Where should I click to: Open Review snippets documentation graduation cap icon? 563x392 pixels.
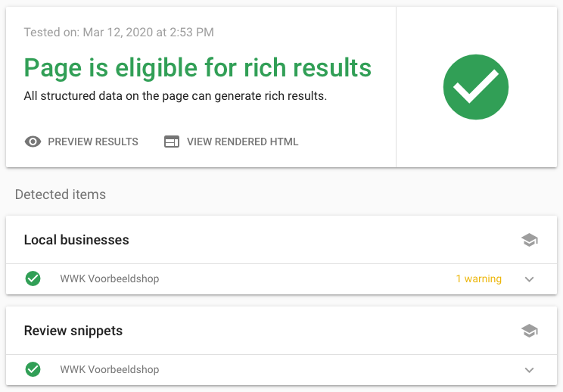click(530, 331)
